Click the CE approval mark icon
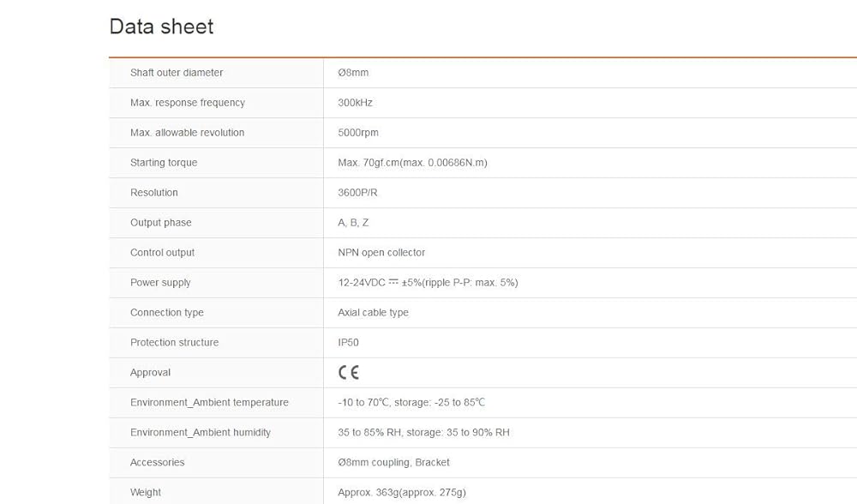The image size is (857, 504). (x=349, y=372)
